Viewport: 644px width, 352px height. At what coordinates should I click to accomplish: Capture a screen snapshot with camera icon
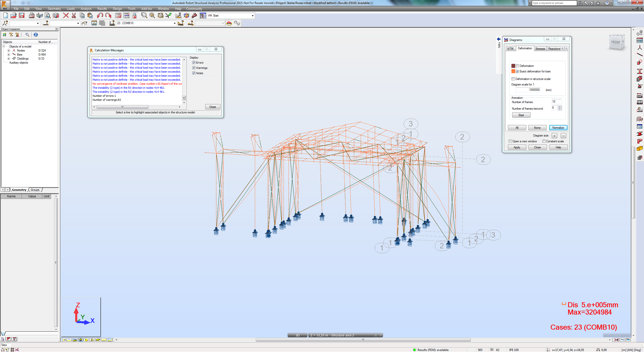(x=56, y=15)
